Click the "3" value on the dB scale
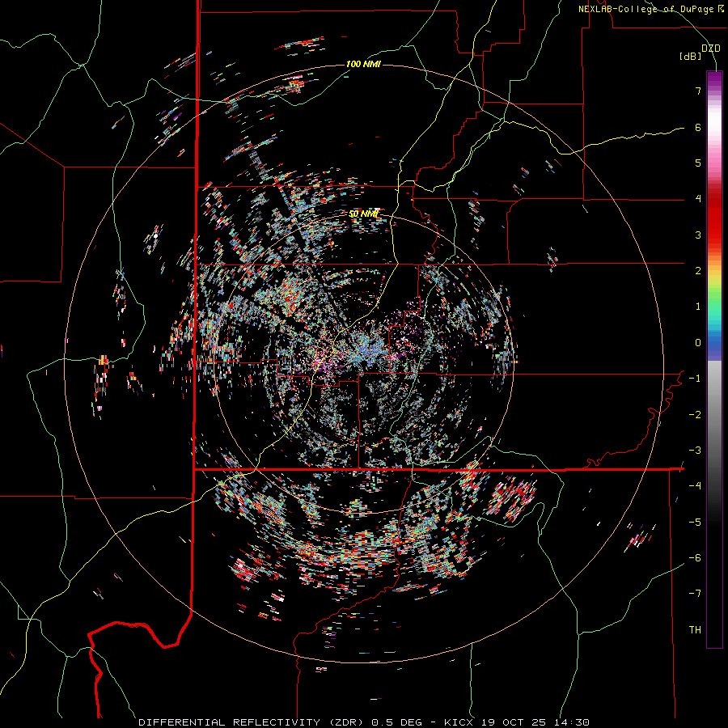This screenshot has width=728, height=728. point(698,235)
